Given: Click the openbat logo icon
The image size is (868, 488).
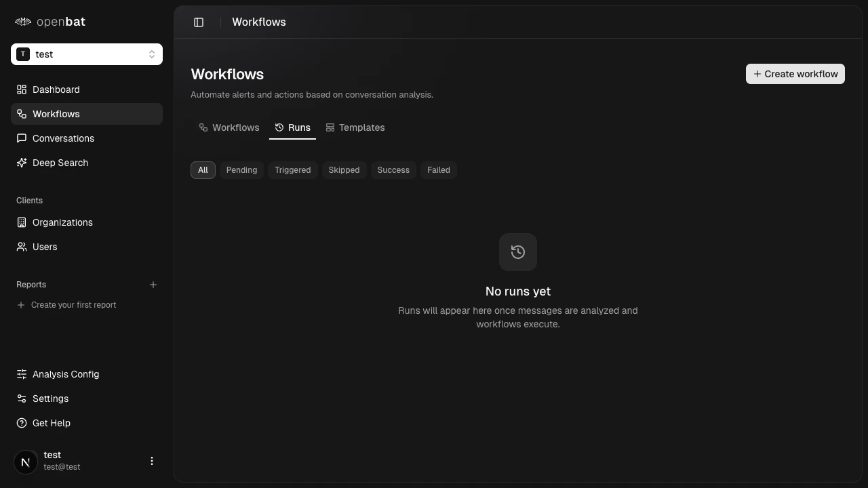Looking at the screenshot, I should point(22,21).
